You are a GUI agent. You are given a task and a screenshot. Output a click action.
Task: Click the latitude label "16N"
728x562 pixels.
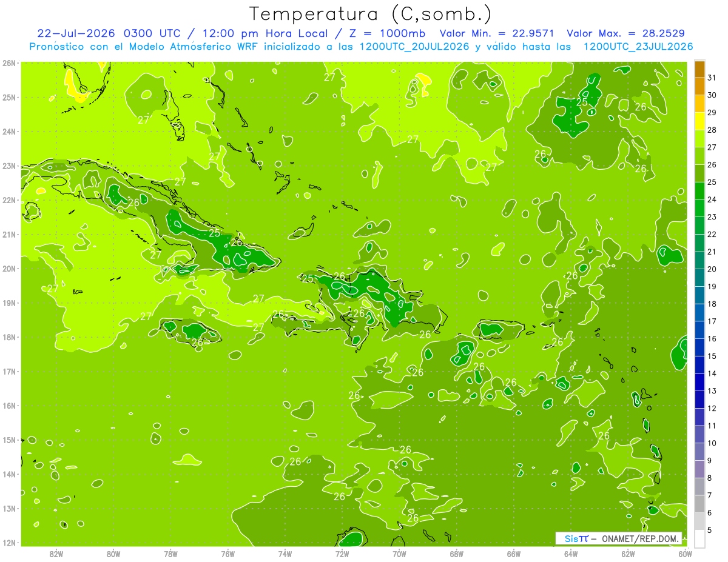(9, 406)
